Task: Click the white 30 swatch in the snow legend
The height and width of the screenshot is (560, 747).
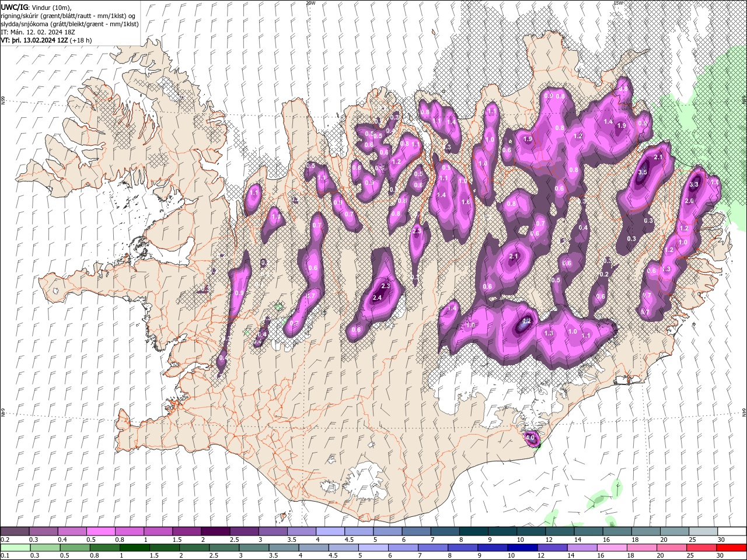Action: coord(732,531)
